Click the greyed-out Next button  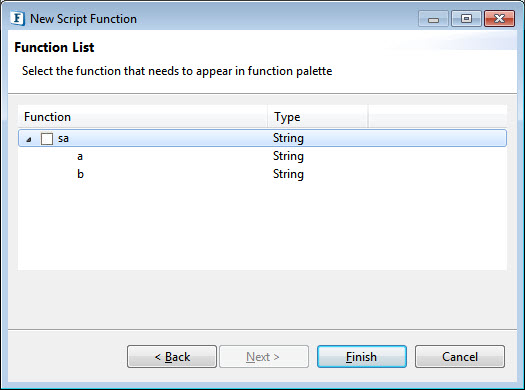(264, 357)
